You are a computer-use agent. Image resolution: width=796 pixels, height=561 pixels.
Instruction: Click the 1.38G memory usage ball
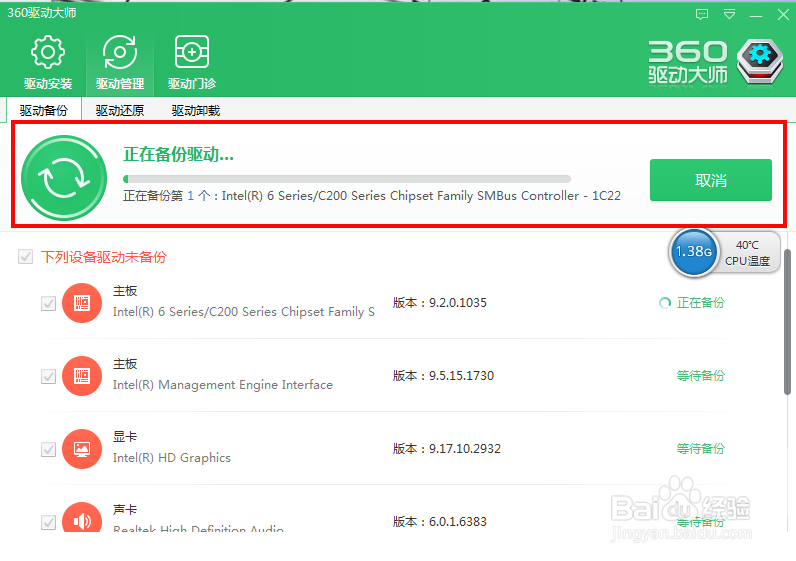(693, 252)
